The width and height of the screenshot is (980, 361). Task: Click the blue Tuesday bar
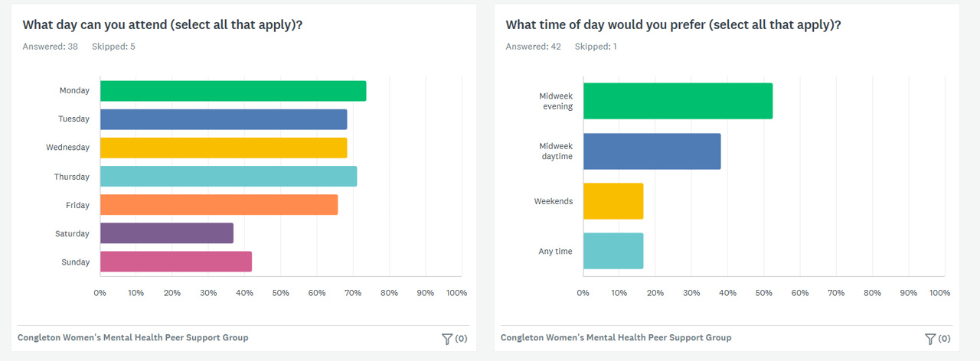[224, 119]
